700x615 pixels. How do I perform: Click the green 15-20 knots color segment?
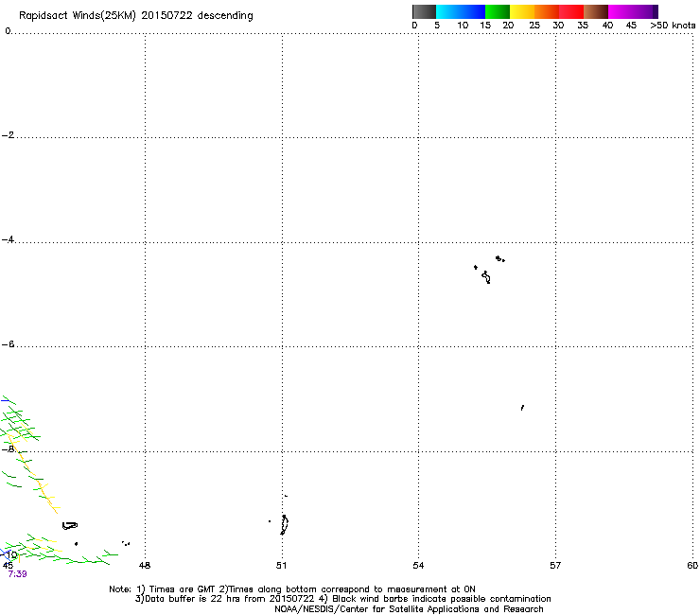[498, 11]
